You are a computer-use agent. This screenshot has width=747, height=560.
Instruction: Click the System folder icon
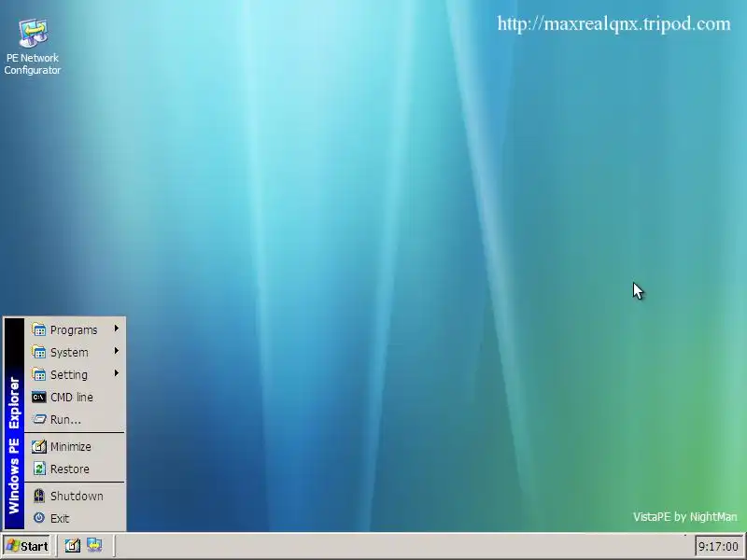click(x=39, y=352)
